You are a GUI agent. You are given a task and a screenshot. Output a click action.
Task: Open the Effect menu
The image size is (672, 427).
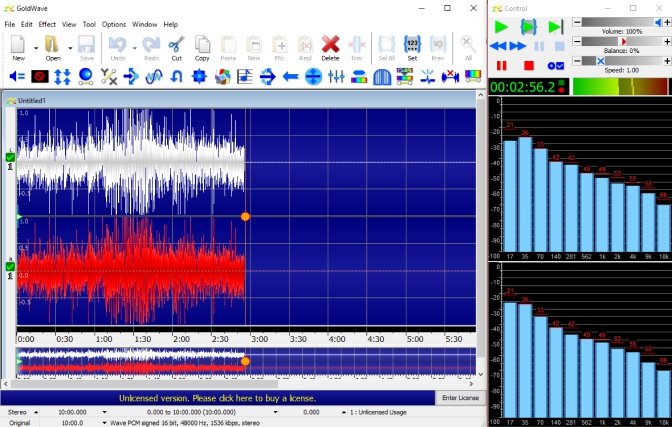click(x=47, y=24)
